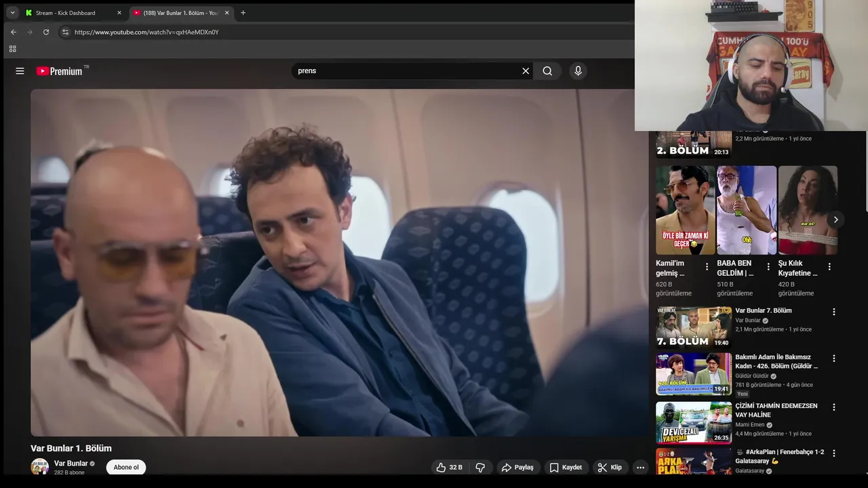Screen dimensions: 868x488
Task: Close the Var Bunlar YouTube tab
Action: click(227, 13)
